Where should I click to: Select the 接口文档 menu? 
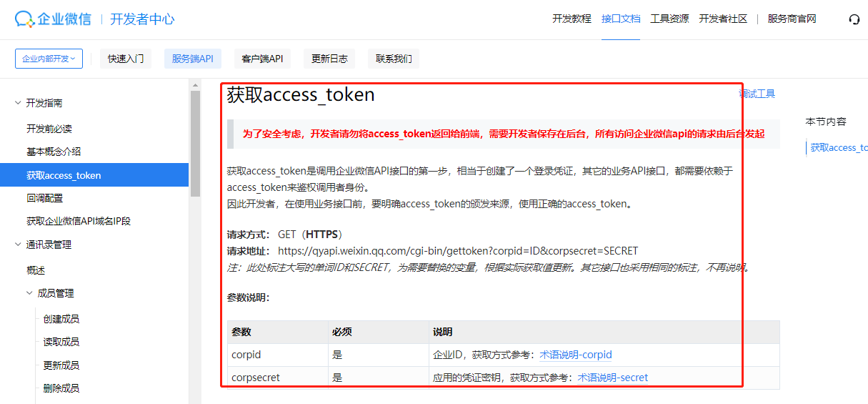point(621,19)
